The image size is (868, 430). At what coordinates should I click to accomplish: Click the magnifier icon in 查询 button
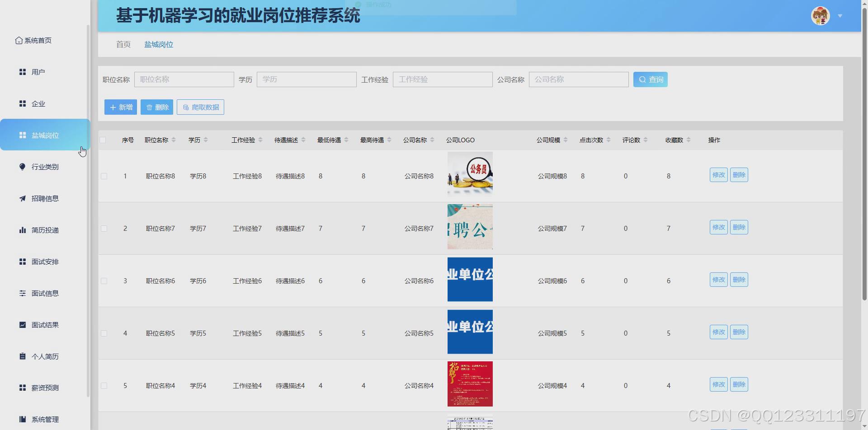click(x=642, y=79)
